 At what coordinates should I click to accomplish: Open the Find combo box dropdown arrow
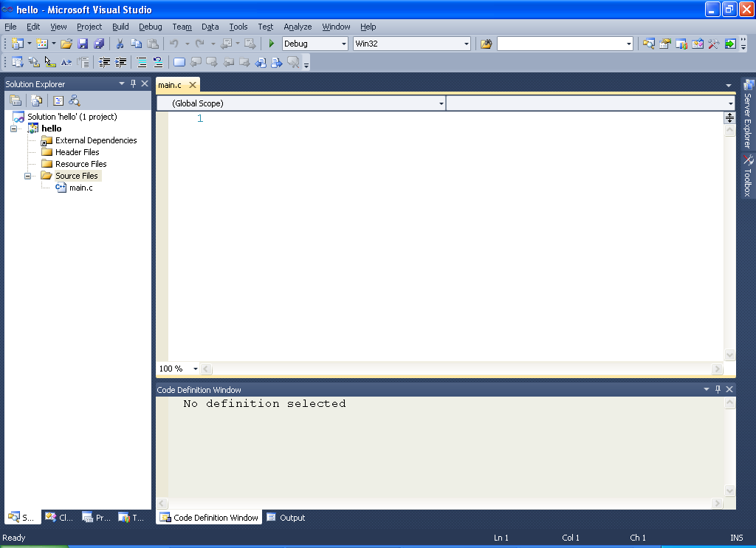tap(629, 44)
